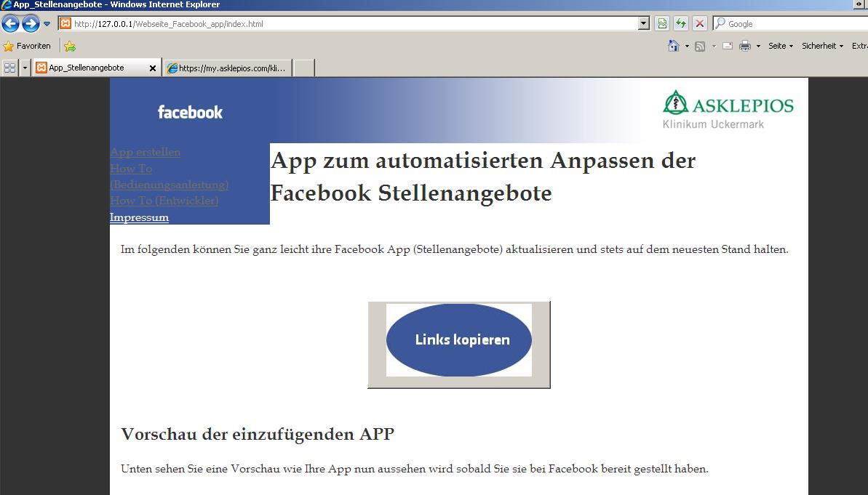Click the magnifier icon in the search box
The height and width of the screenshot is (495, 868).
pos(720,23)
